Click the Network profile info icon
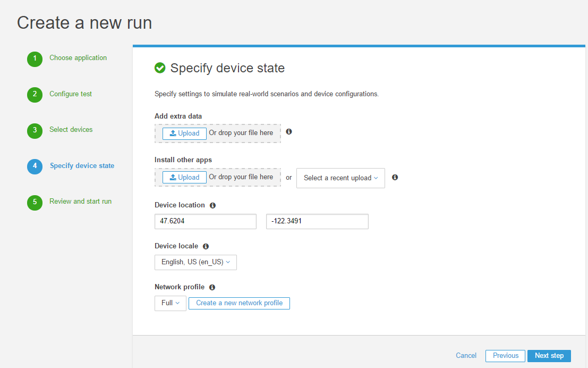Image resolution: width=588 pixels, height=368 pixels. click(x=212, y=287)
